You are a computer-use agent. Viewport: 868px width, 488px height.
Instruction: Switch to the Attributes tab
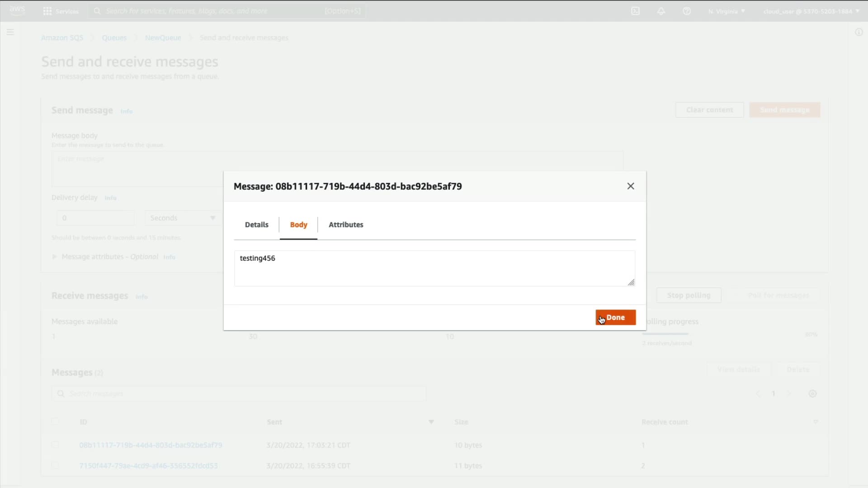click(346, 225)
